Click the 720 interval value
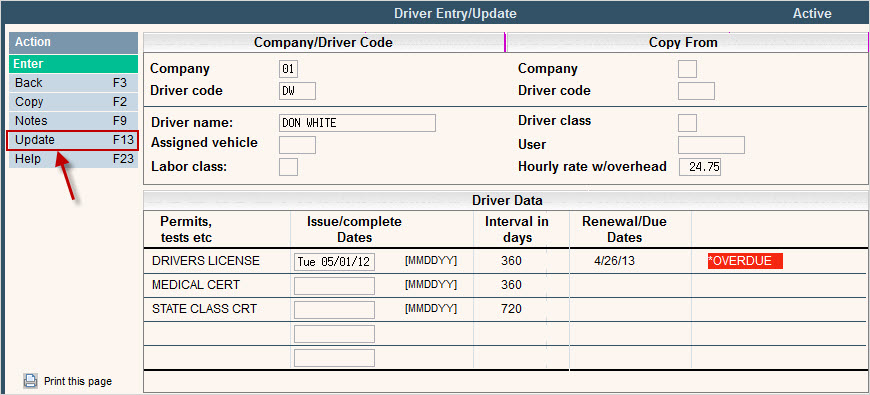 coord(511,308)
